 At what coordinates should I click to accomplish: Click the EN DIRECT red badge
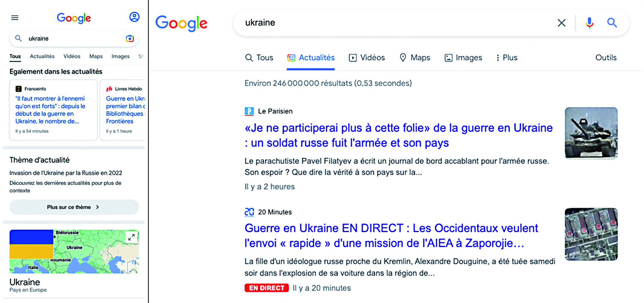267,288
